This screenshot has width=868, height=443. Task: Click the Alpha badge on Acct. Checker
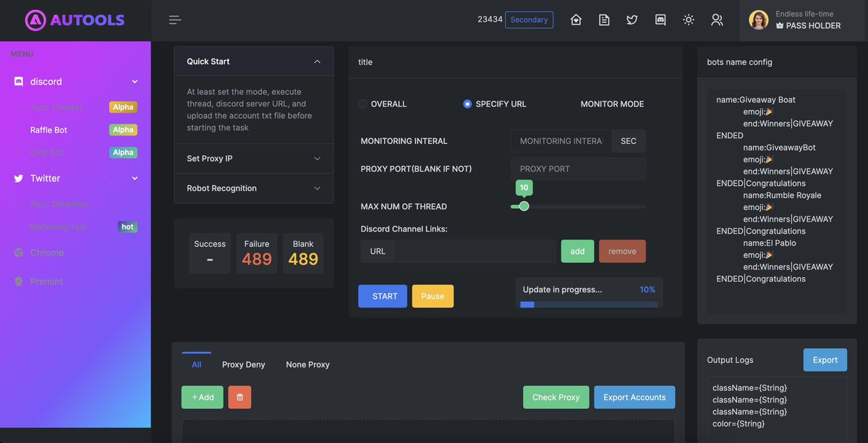tap(123, 107)
